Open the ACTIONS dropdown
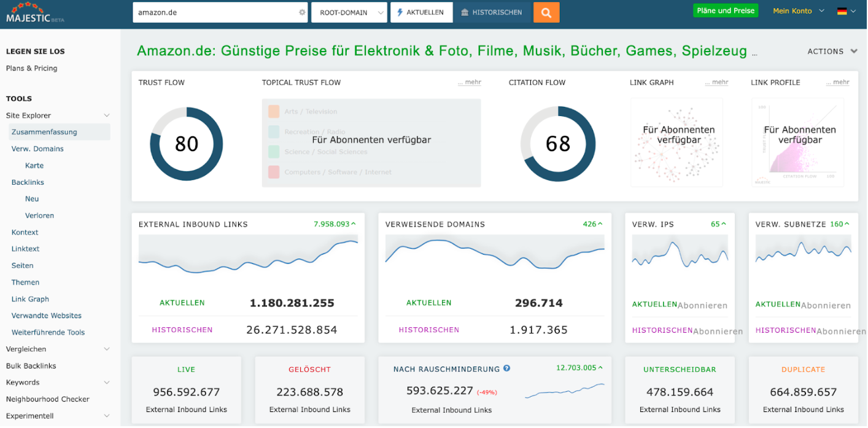Viewport: 868px width, 428px height. coord(832,52)
